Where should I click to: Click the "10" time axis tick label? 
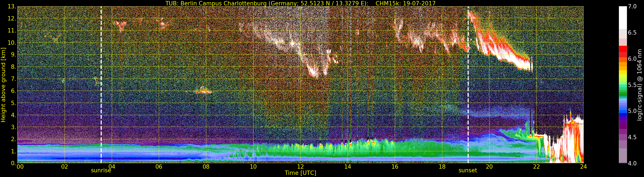pyautogui.click(x=253, y=166)
